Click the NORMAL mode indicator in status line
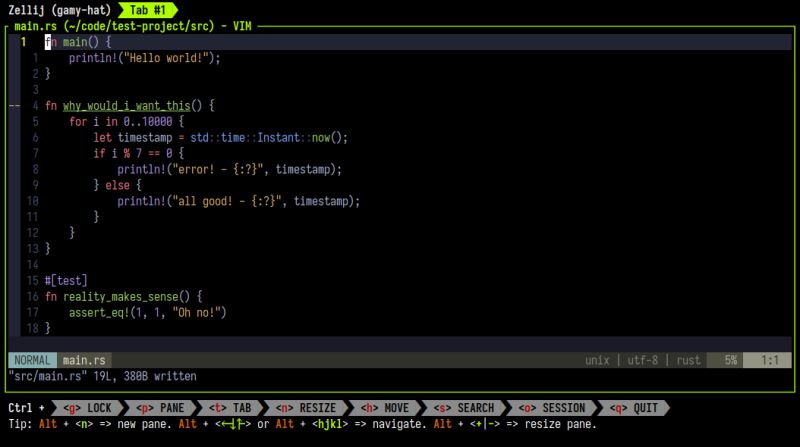This screenshot has width=800, height=447. (32, 360)
